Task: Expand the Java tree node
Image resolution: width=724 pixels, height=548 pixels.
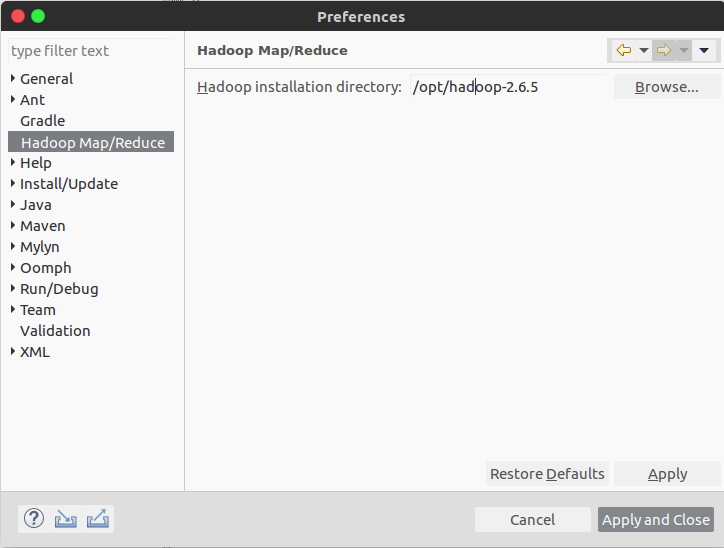Action: pyautogui.click(x=13, y=205)
